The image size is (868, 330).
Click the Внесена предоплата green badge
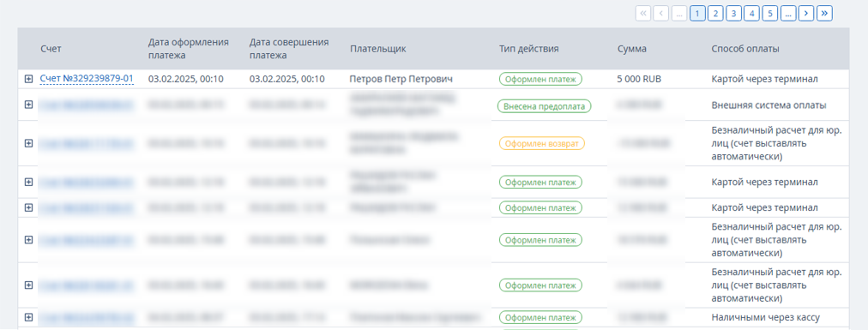[544, 106]
